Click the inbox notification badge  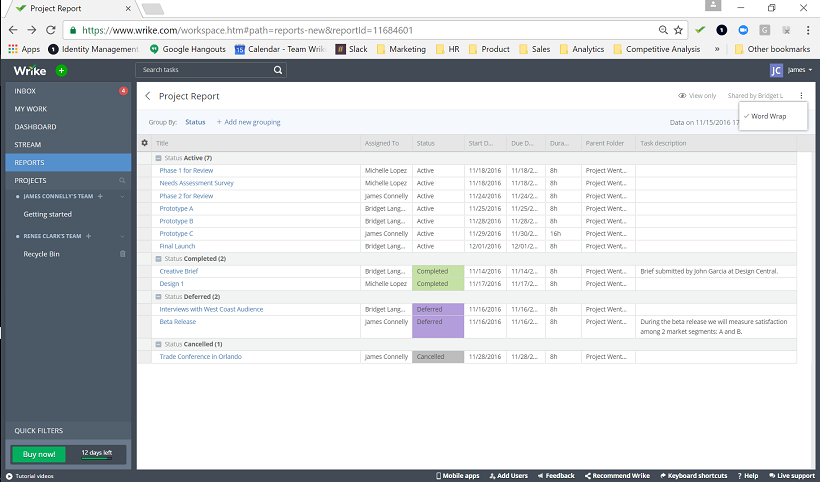(123, 90)
